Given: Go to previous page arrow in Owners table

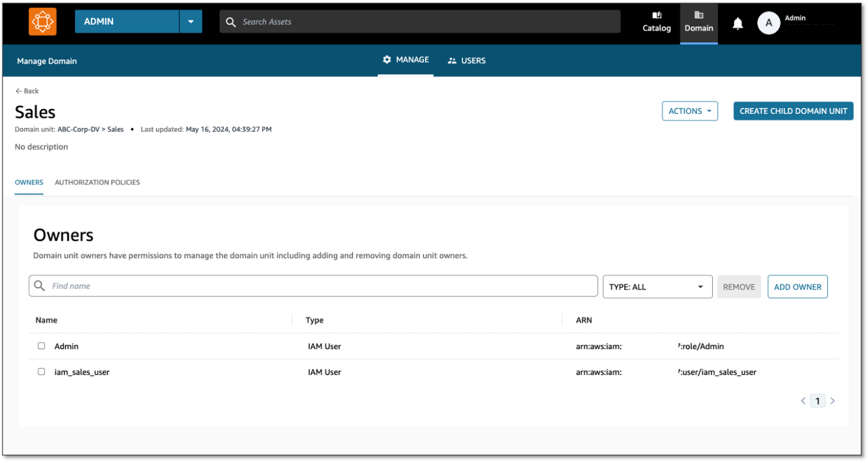Looking at the screenshot, I should pos(803,401).
